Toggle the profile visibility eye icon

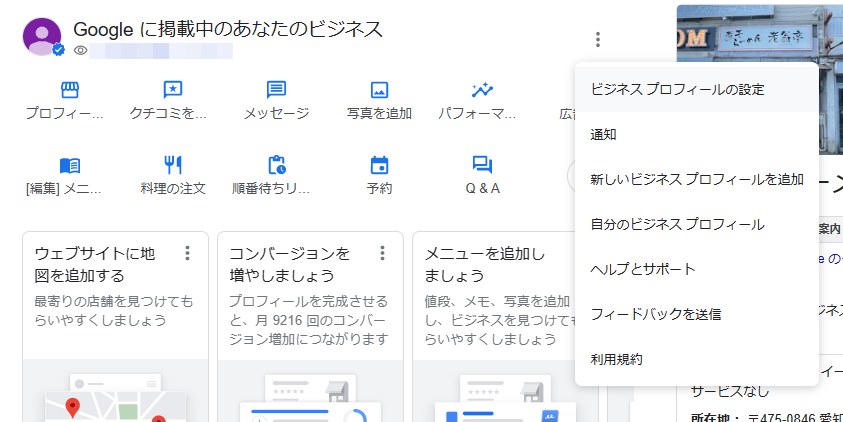(x=81, y=50)
